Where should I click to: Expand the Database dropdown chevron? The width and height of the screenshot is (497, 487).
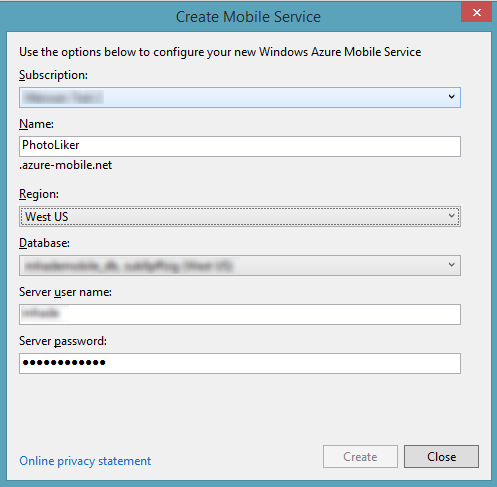[x=452, y=265]
